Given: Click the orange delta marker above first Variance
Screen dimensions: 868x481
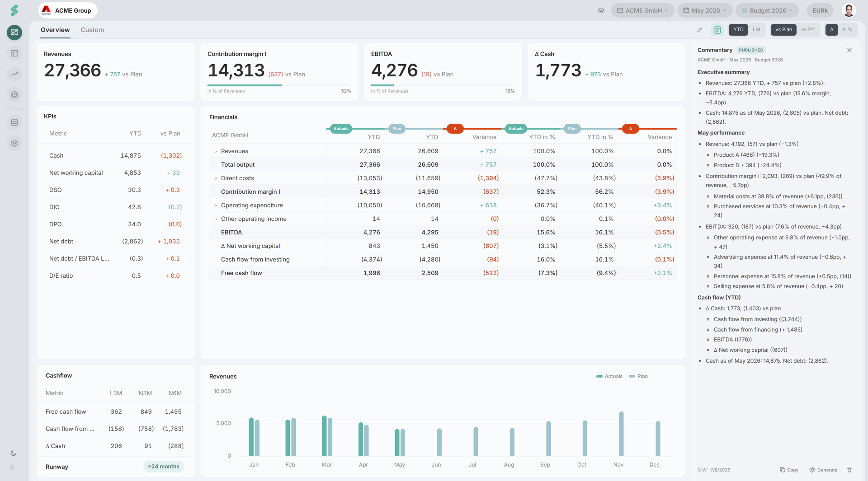Looking at the screenshot, I should tap(455, 129).
